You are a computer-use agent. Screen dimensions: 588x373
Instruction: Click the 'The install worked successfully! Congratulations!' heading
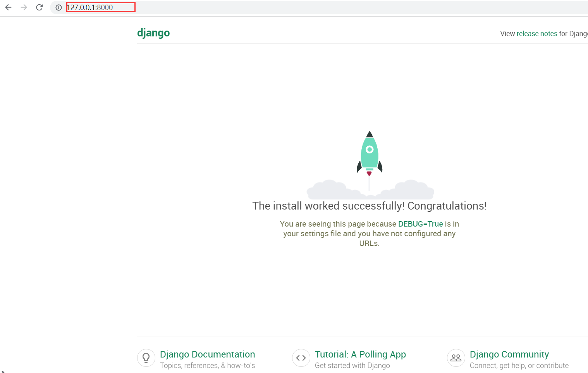(x=370, y=206)
